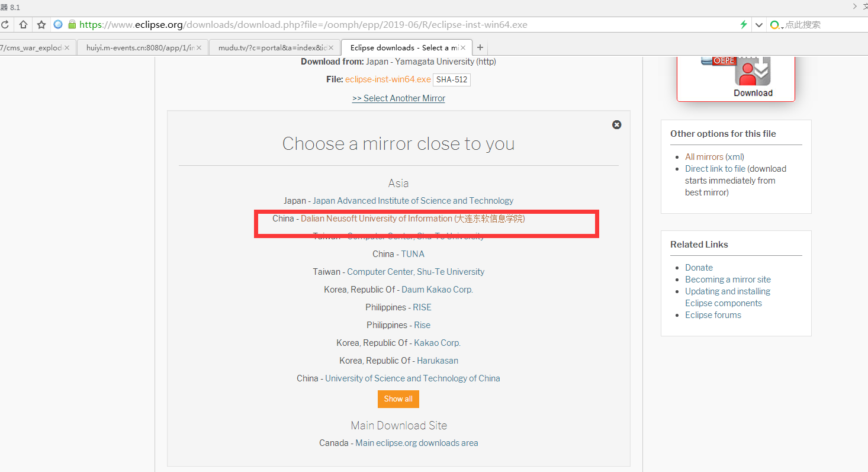The width and height of the screenshot is (868, 472).
Task: Switch to the mudu.tv tab
Action: pyautogui.click(x=275, y=47)
